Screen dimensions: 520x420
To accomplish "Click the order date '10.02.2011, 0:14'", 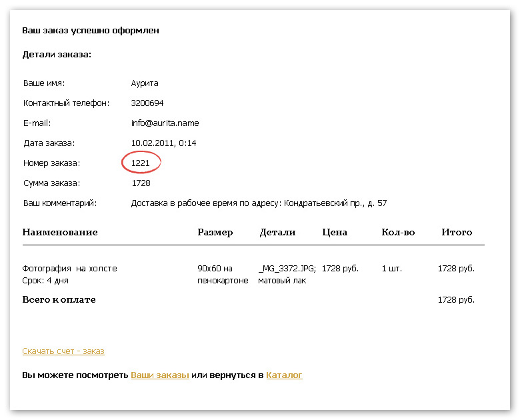I will 163,143.
